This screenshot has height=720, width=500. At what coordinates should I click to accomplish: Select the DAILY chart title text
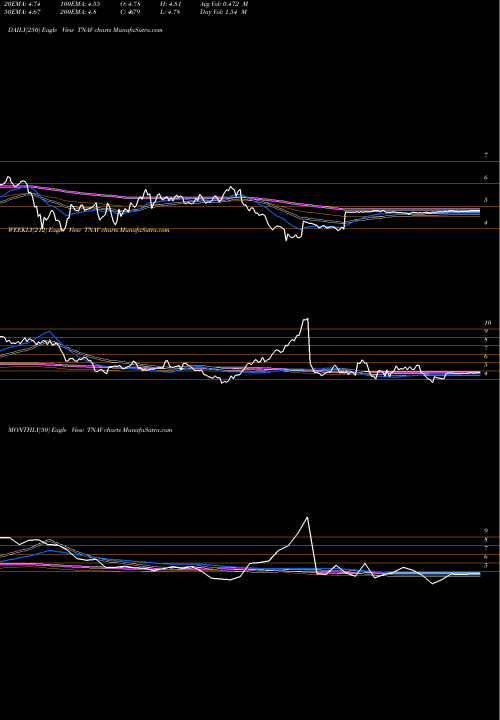85,30
